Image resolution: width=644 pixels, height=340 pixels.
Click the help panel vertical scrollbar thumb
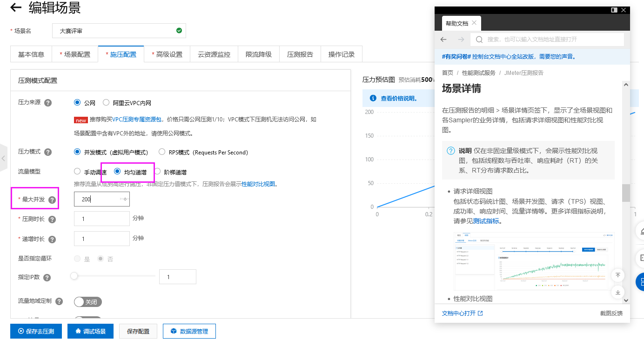626,193
